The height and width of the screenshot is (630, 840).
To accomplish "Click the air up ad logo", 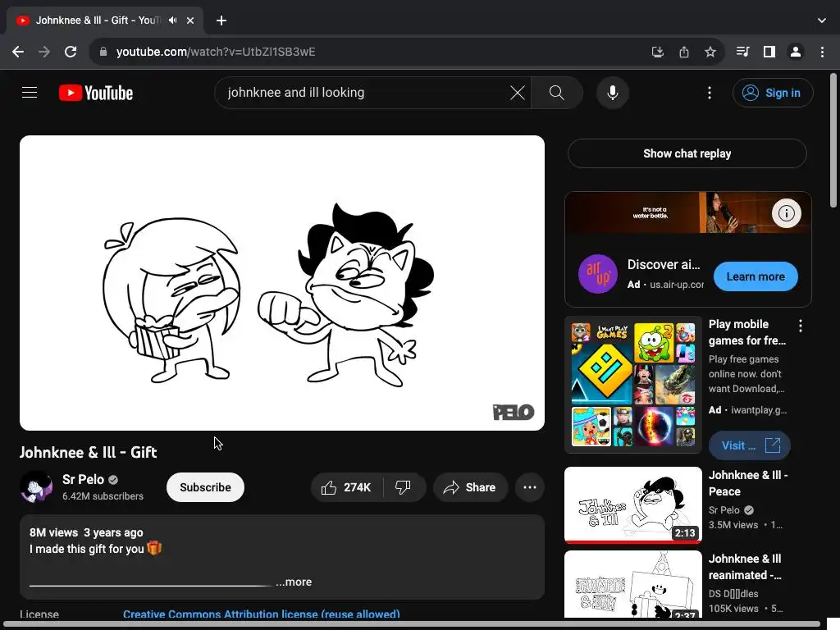I will (x=598, y=274).
